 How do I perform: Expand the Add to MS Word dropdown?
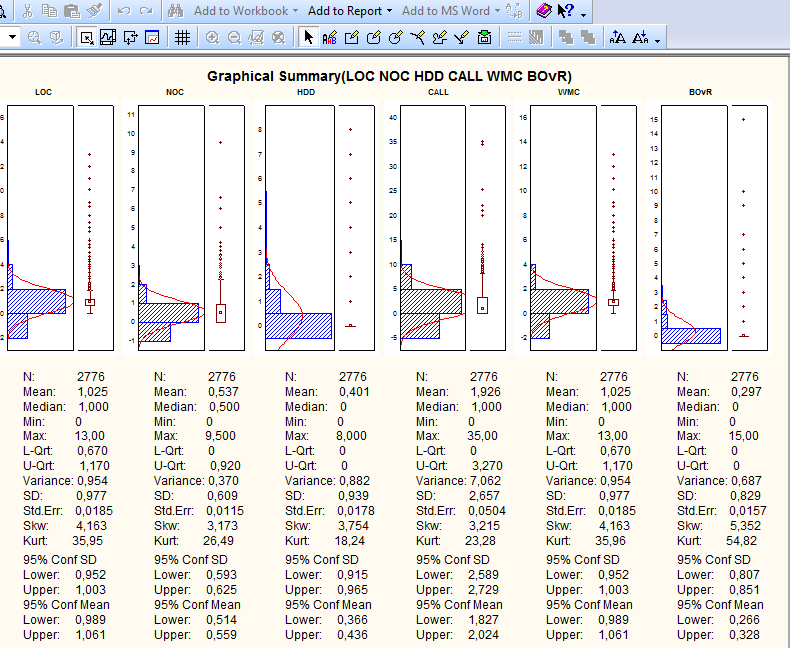pos(451,11)
